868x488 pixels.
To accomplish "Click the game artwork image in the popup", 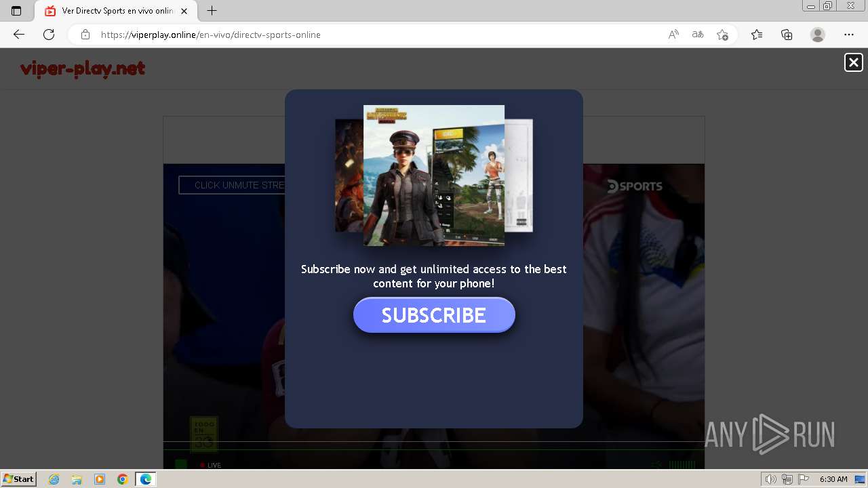I will [434, 175].
